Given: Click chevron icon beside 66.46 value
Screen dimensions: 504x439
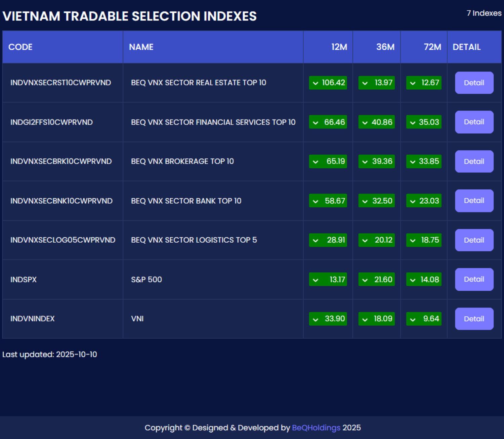Looking at the screenshot, I should (316, 123).
